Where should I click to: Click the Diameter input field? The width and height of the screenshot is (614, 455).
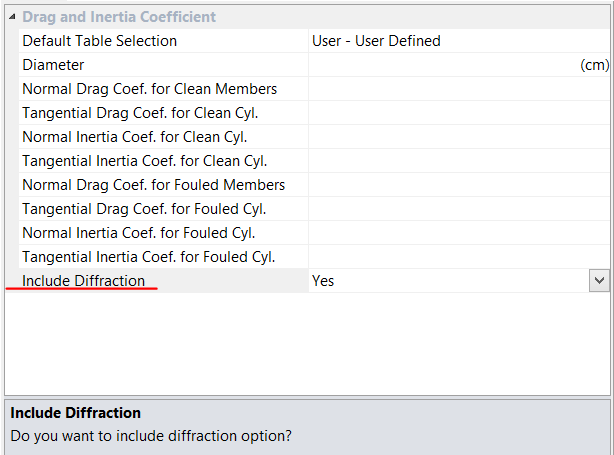point(440,65)
